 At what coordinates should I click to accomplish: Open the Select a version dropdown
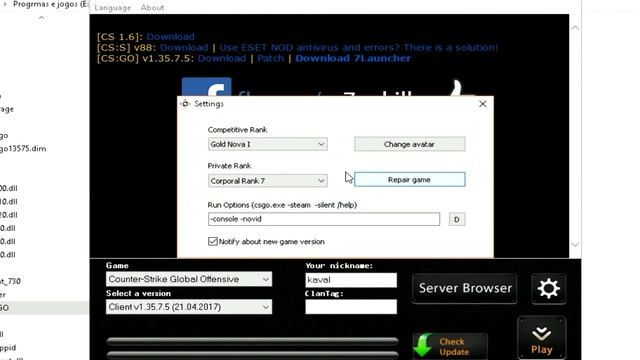click(x=189, y=307)
